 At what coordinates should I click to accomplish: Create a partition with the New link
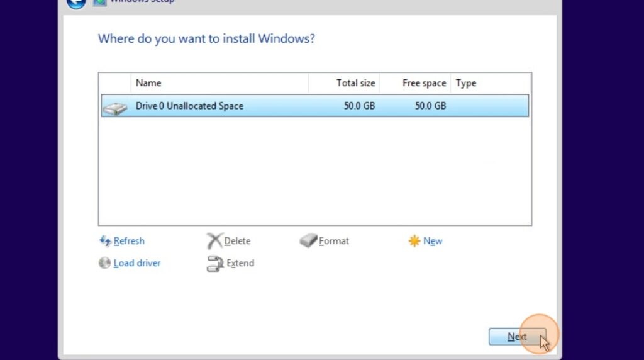433,241
